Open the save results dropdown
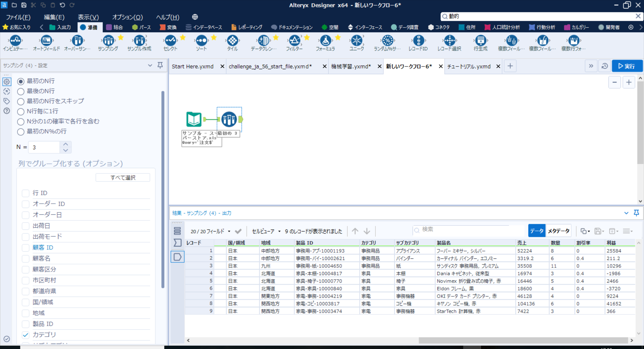The image size is (644, 349). click(599, 231)
